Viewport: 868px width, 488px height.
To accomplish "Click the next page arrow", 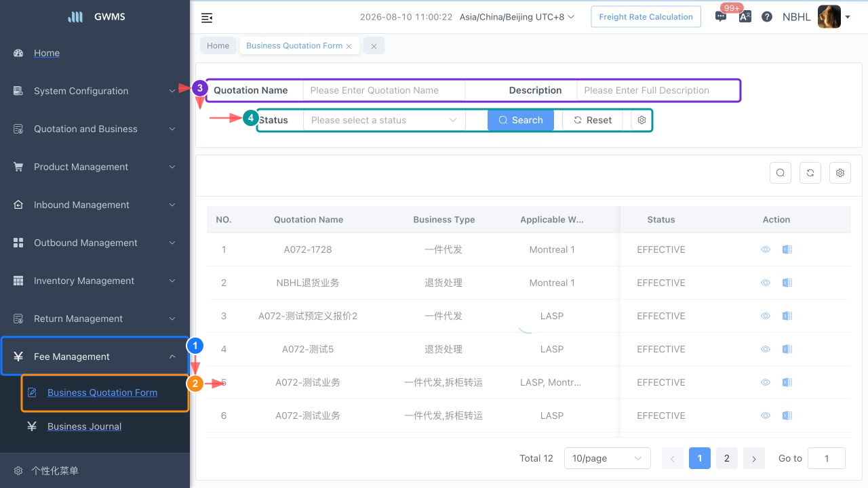I will pos(754,458).
